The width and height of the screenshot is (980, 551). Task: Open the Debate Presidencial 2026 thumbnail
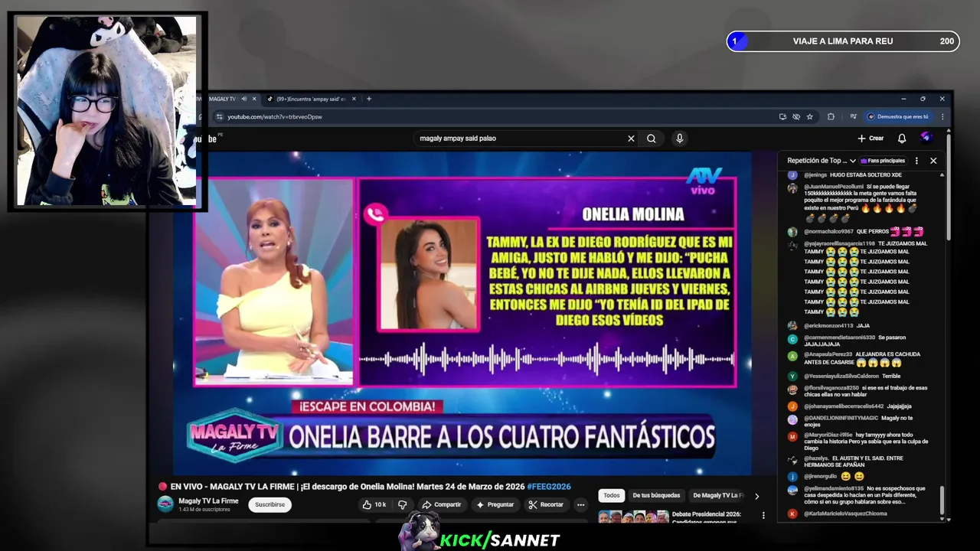[633, 516]
